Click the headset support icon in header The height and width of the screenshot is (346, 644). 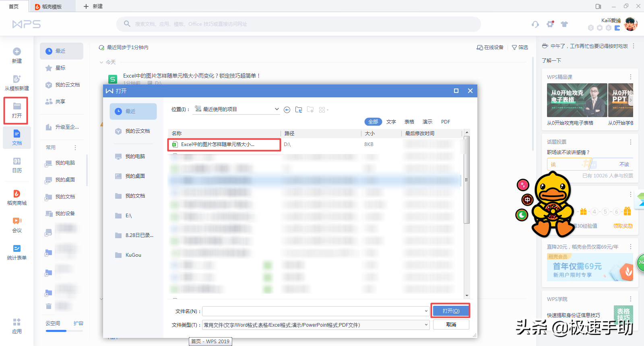coord(535,24)
